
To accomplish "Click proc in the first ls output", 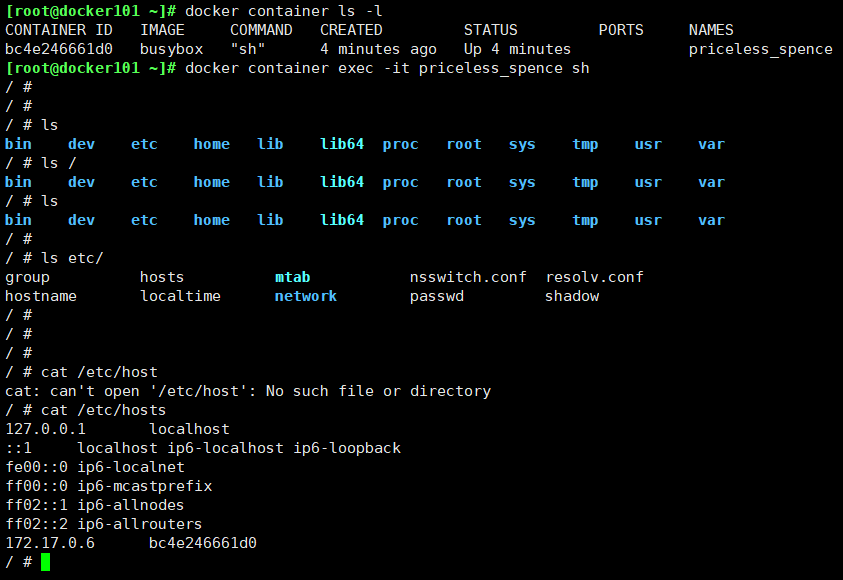I will pyautogui.click(x=401, y=144).
